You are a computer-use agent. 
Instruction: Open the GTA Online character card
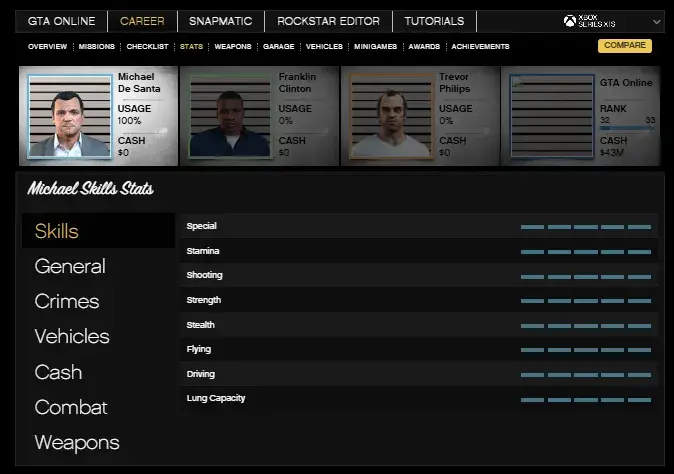tap(582, 116)
